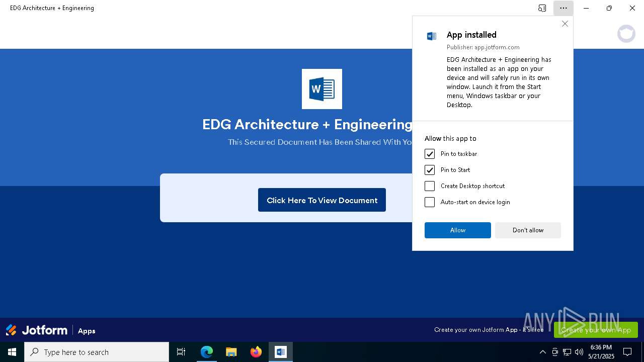Click the Jotform logo in the footer
This screenshot has height=362, width=644.
point(37,330)
